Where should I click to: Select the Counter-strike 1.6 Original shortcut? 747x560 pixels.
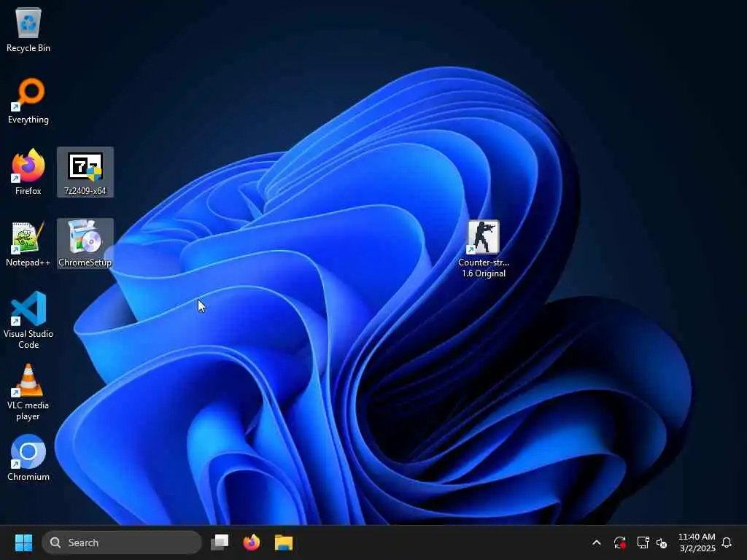(x=484, y=249)
